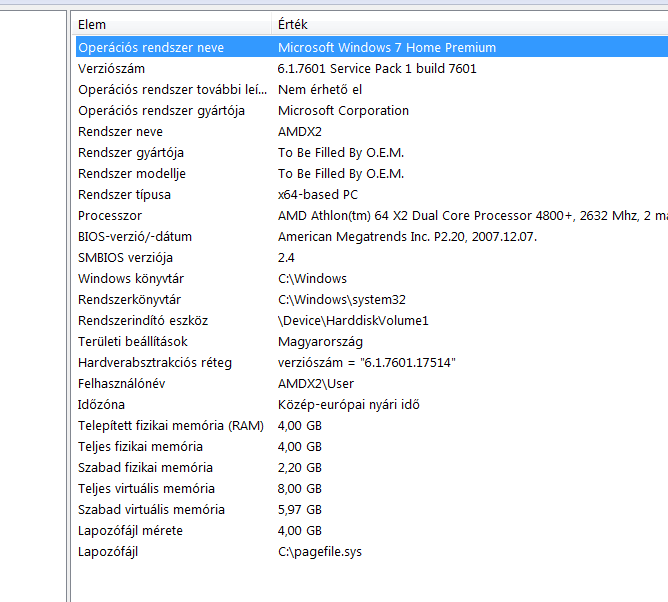
Task: Select the Verziószám row
Action: pos(372,68)
